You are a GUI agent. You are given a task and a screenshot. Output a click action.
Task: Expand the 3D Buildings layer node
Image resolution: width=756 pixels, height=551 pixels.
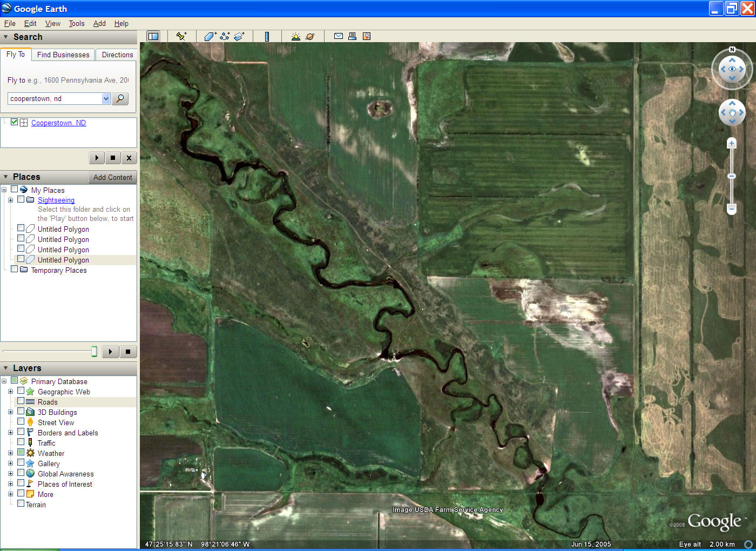pos(10,412)
